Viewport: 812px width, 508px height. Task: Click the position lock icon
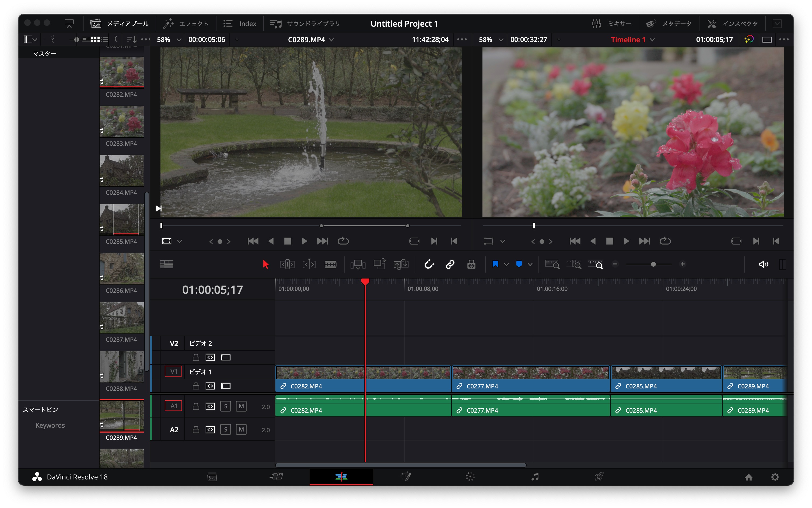pyautogui.click(x=471, y=265)
